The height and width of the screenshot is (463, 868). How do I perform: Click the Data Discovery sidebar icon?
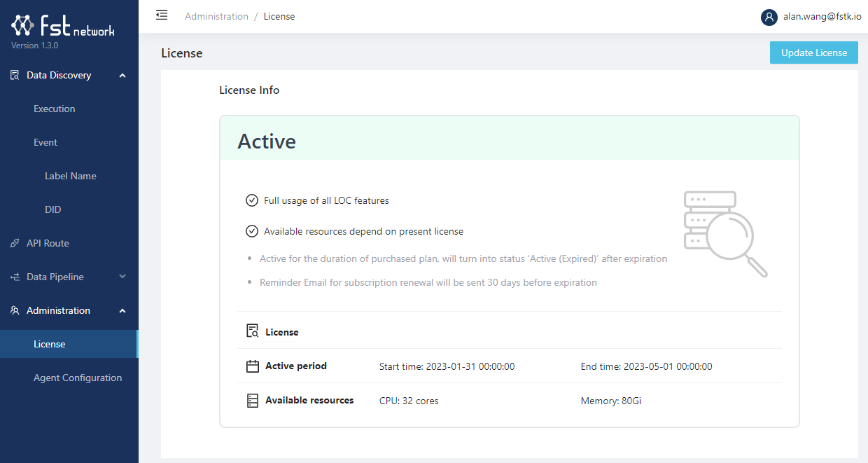pyautogui.click(x=15, y=75)
